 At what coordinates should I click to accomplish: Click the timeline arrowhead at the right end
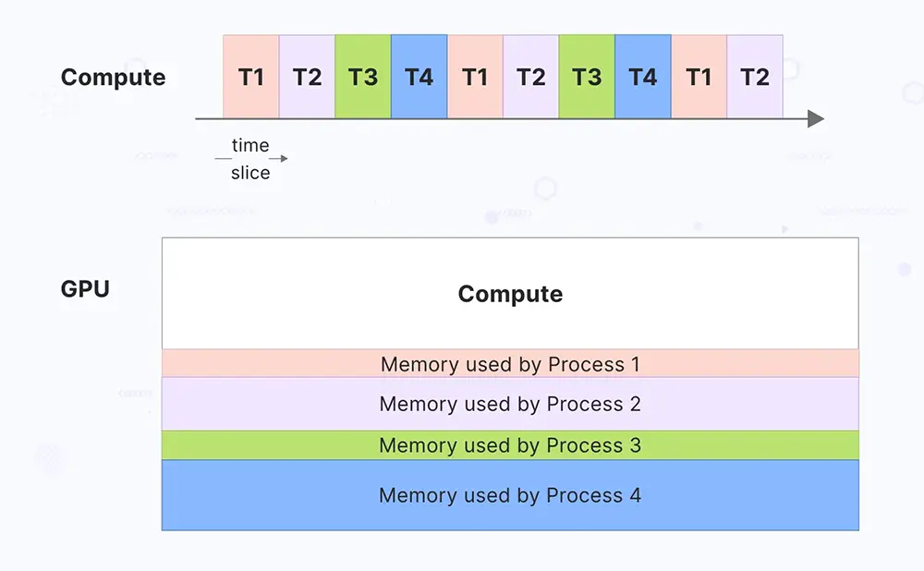[816, 118]
